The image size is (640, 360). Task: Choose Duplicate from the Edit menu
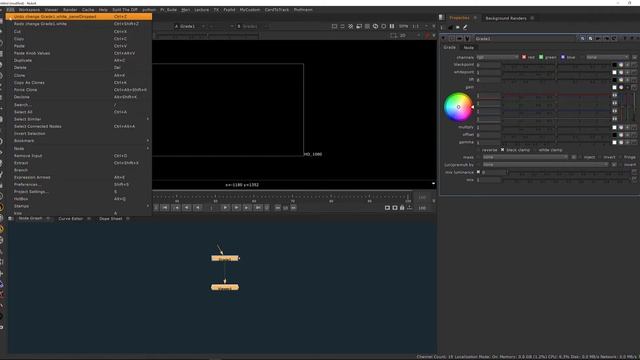pos(78,60)
